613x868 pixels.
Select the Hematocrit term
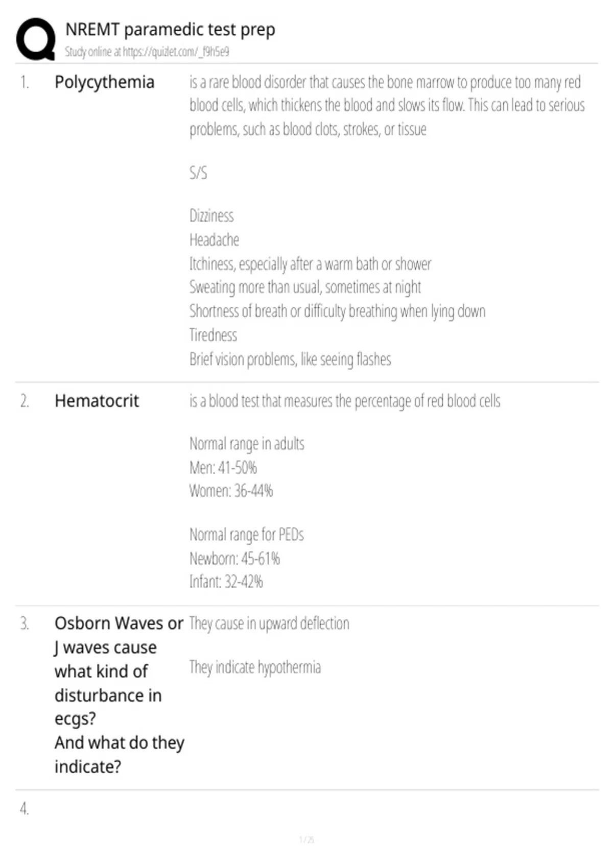point(97,401)
